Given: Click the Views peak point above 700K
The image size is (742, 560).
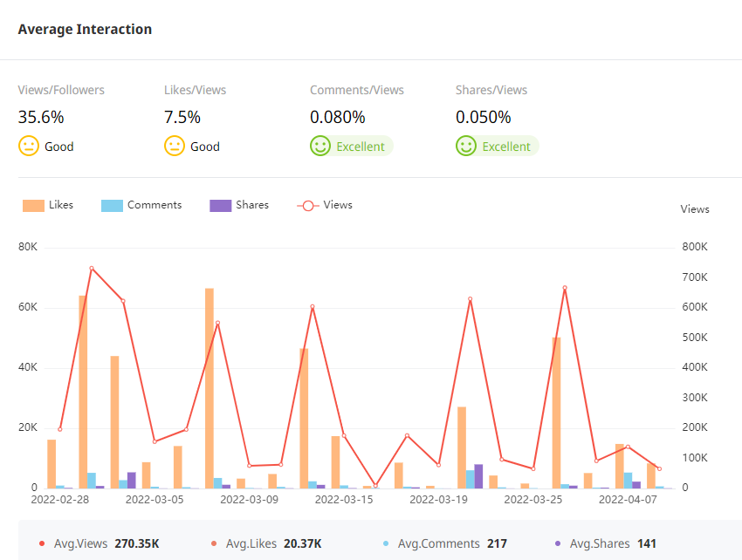Looking at the screenshot, I should tap(92, 269).
